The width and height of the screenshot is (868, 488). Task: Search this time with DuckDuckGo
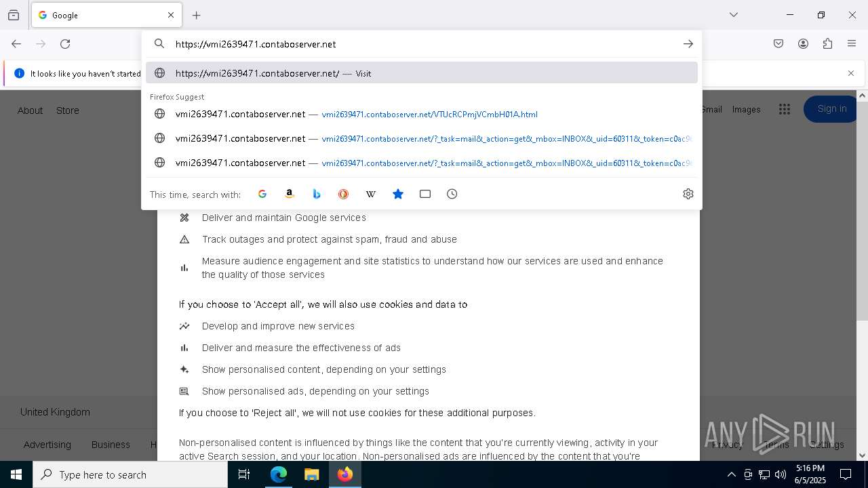click(344, 194)
